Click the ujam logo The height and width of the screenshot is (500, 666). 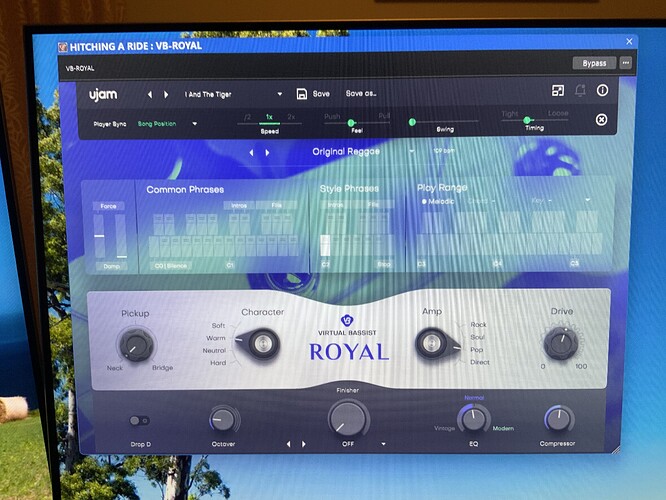click(x=103, y=95)
